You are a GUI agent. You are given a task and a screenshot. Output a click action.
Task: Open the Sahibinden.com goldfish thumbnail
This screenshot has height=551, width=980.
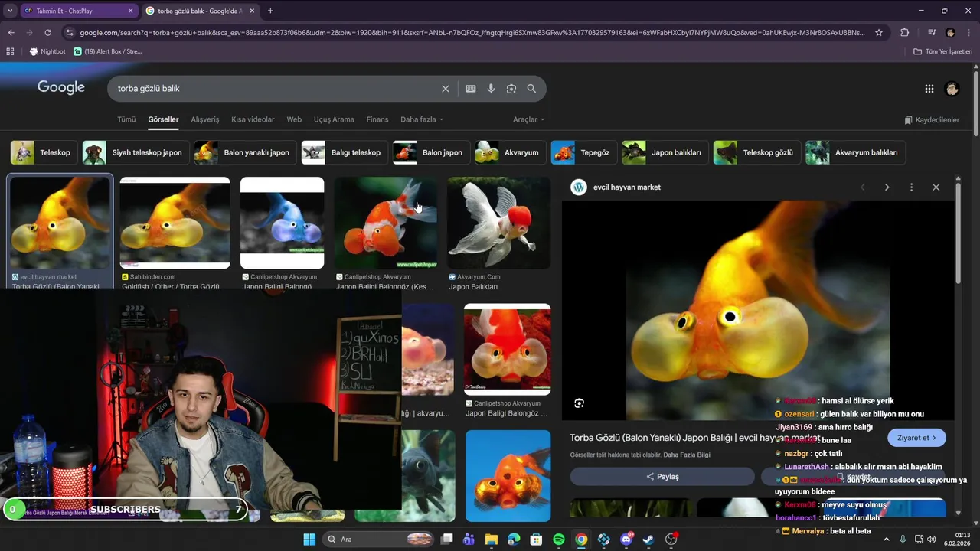[x=175, y=223]
